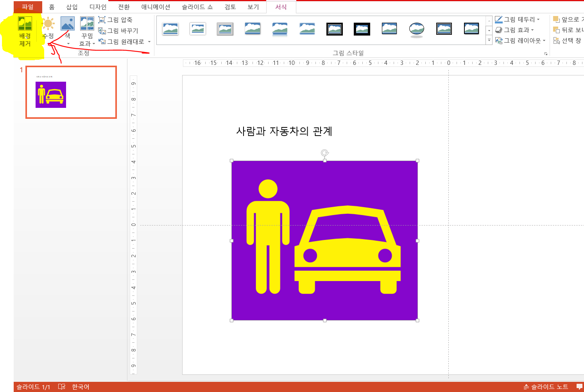
Task: Select the 서식 format tab
Action: coord(281,7)
